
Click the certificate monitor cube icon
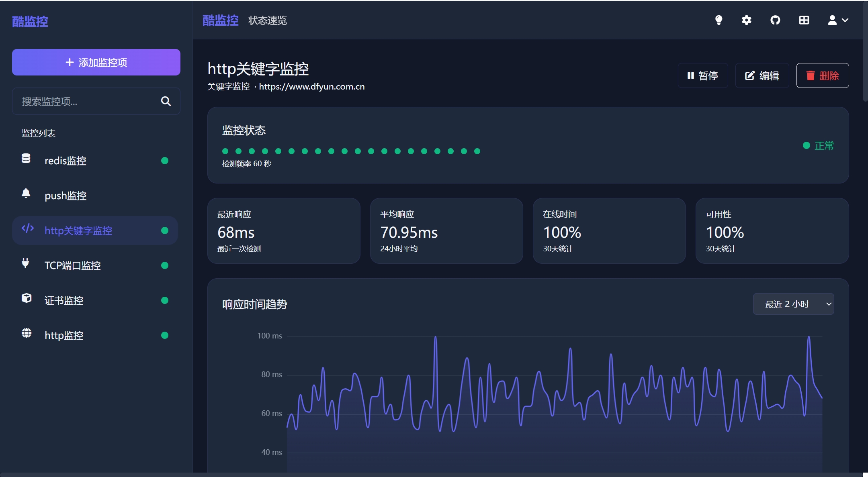pos(27,298)
